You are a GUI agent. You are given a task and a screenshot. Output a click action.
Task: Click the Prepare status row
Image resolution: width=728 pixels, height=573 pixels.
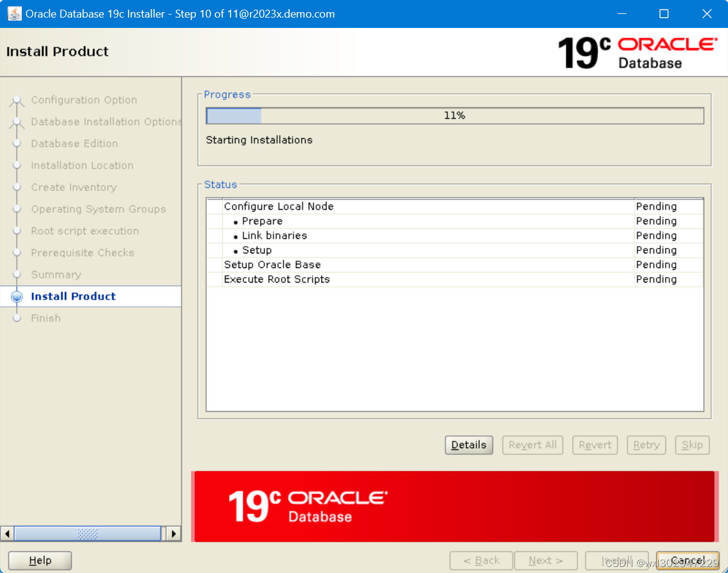(x=455, y=221)
